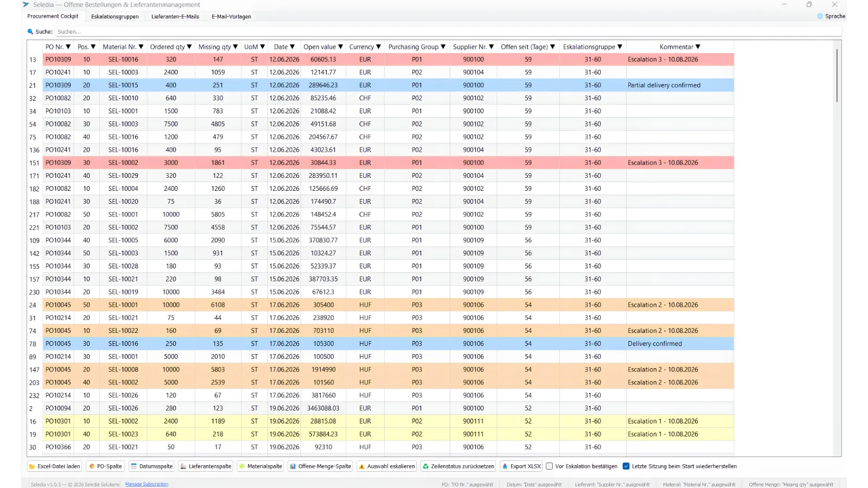
Task: Open the Manage Subscription link
Action: point(146,484)
